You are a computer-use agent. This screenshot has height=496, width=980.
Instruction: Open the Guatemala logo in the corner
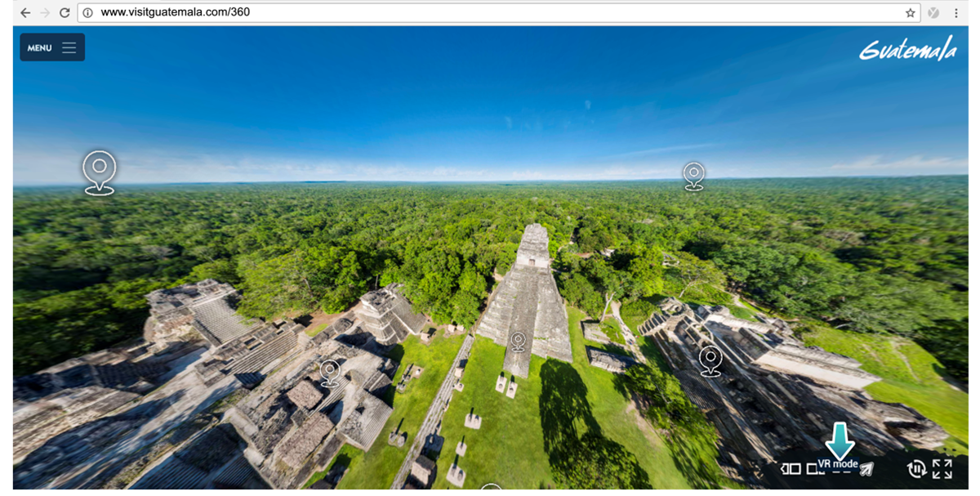(909, 49)
